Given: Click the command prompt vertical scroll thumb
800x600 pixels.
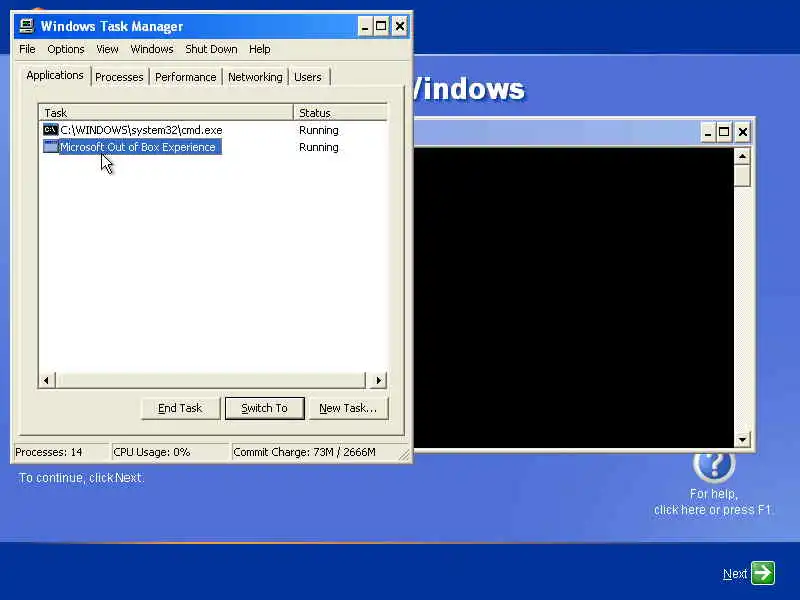Looking at the screenshot, I should [742, 176].
